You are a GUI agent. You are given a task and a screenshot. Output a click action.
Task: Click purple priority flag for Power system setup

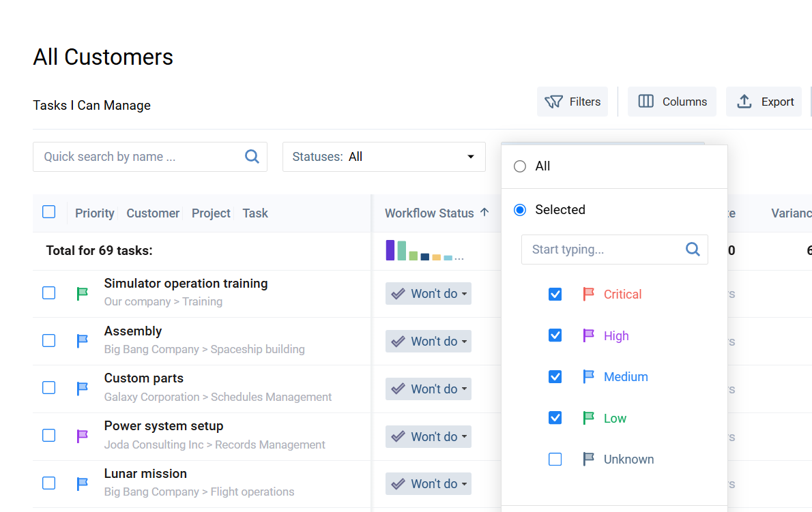click(83, 436)
